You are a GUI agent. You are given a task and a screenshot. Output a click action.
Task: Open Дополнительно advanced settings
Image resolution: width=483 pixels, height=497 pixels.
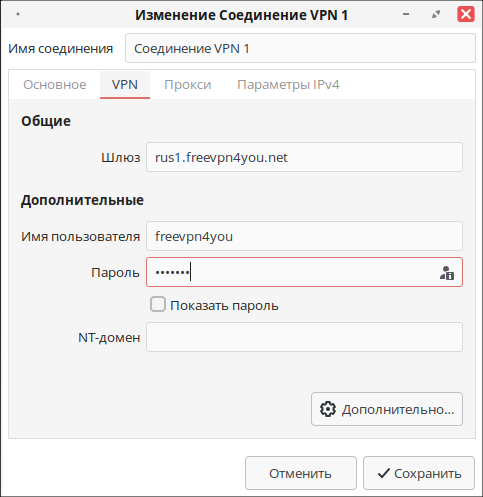click(387, 409)
